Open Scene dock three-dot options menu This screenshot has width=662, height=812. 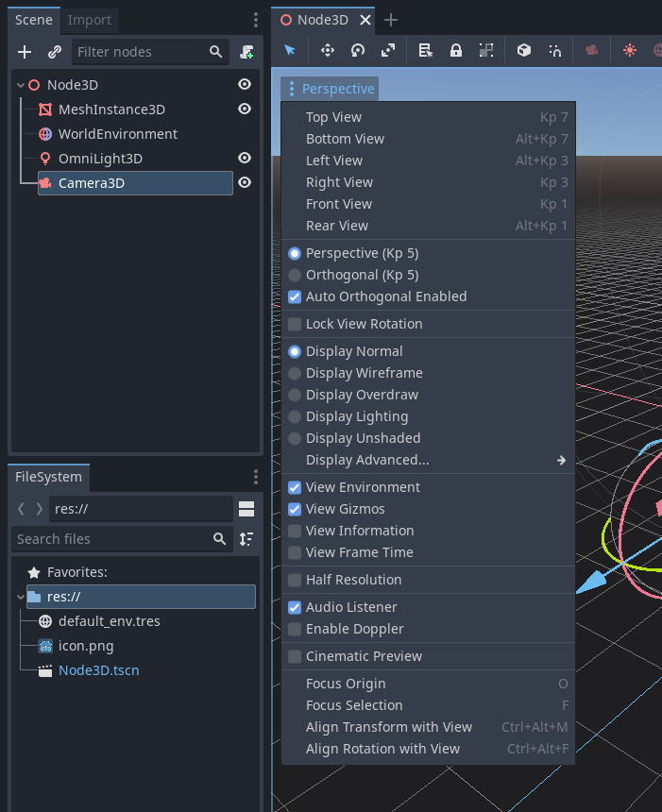pos(255,20)
